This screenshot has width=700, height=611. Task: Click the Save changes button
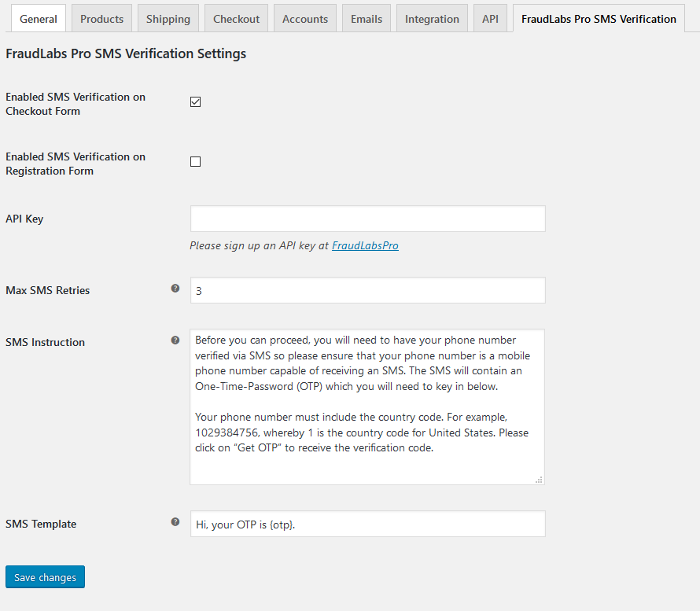[45, 577]
